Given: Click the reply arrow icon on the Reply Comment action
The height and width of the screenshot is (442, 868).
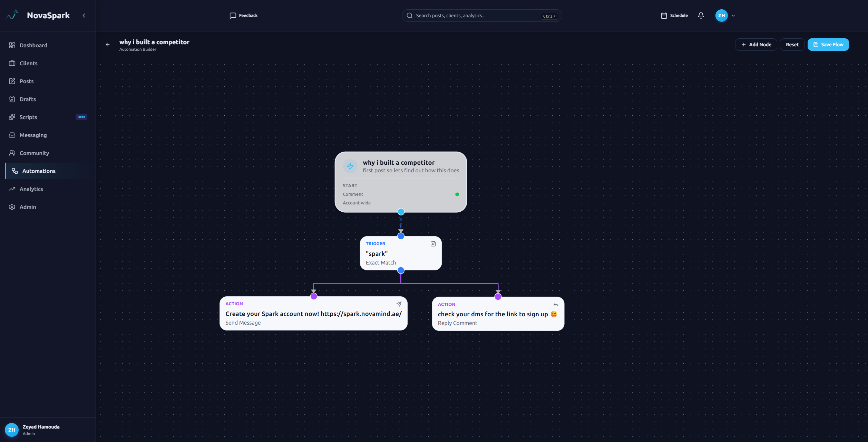Looking at the screenshot, I should 556,305.
